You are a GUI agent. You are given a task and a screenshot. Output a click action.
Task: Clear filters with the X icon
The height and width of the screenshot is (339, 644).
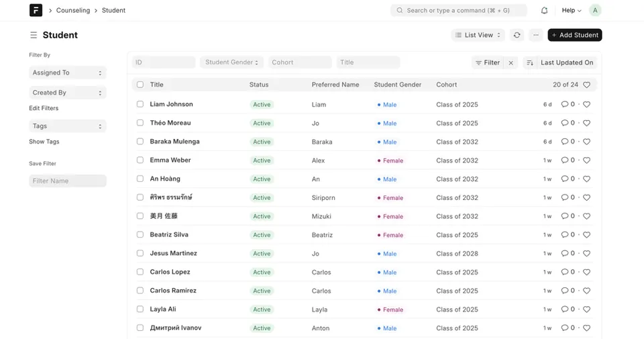[x=511, y=62]
